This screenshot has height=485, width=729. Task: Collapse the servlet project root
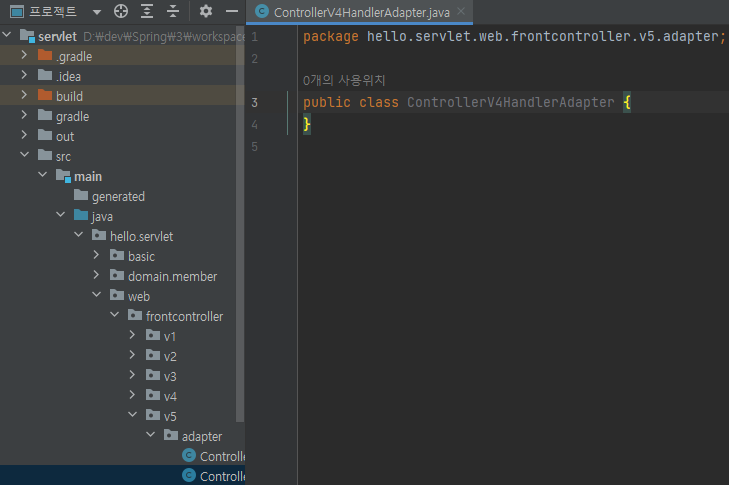tap(7, 35)
